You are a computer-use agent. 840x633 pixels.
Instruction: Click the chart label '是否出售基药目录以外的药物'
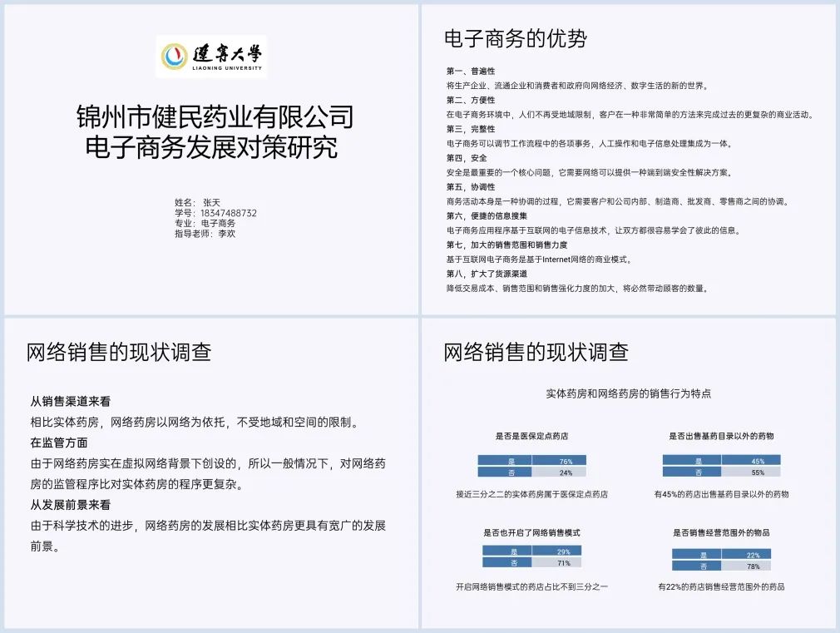pyautogui.click(x=721, y=436)
